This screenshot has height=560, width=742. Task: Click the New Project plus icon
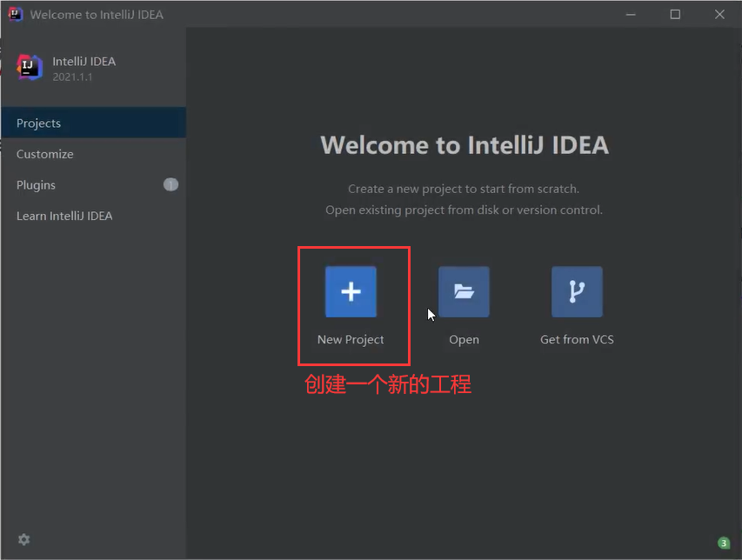[x=351, y=291]
